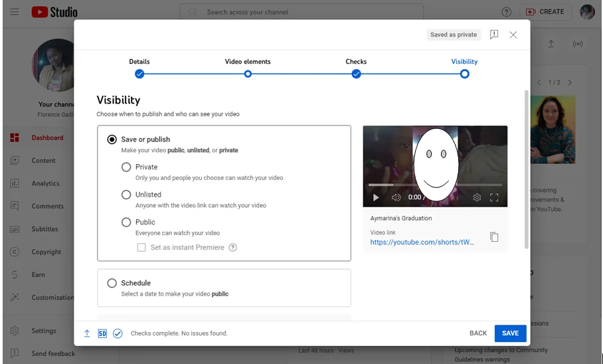Viewport: 603px width, 364px height.
Task: Jump to the Checks step
Action: 356,74
